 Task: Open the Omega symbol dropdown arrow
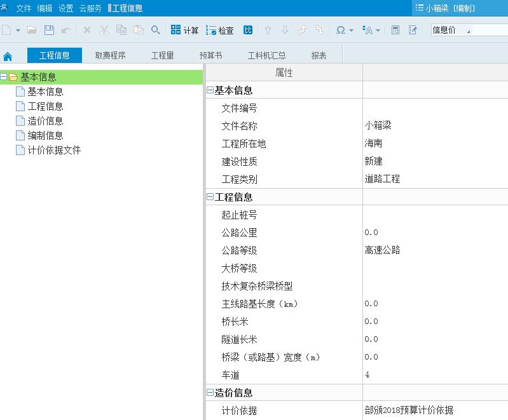(x=351, y=30)
